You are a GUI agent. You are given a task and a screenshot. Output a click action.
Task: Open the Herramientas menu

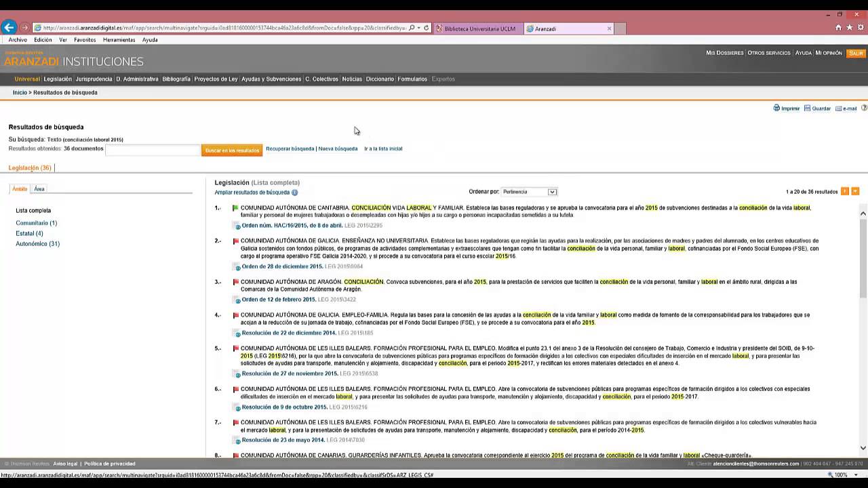[x=119, y=40]
